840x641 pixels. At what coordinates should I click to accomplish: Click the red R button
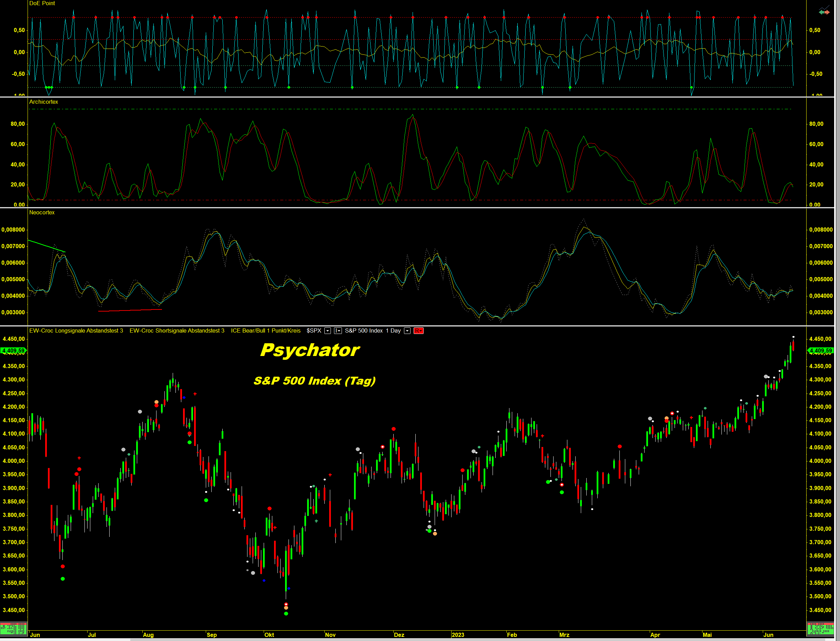418,331
